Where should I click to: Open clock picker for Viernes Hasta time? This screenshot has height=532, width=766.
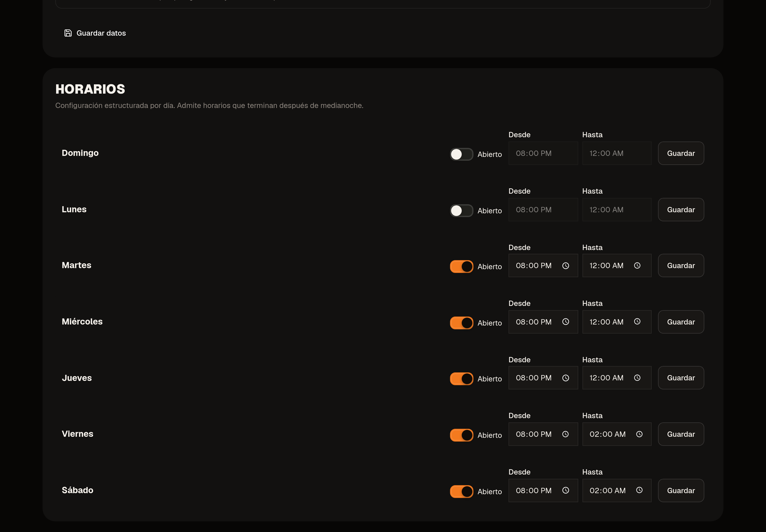(x=639, y=434)
